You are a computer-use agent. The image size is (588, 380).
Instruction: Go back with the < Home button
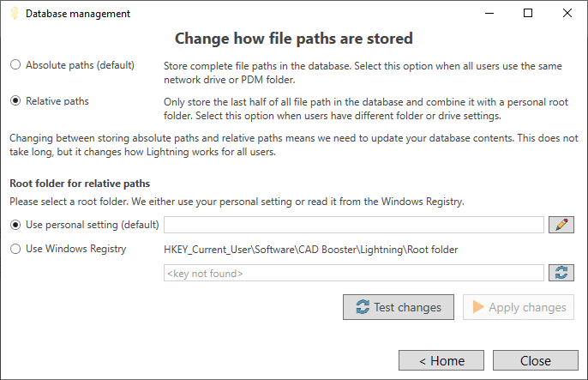tap(441, 360)
